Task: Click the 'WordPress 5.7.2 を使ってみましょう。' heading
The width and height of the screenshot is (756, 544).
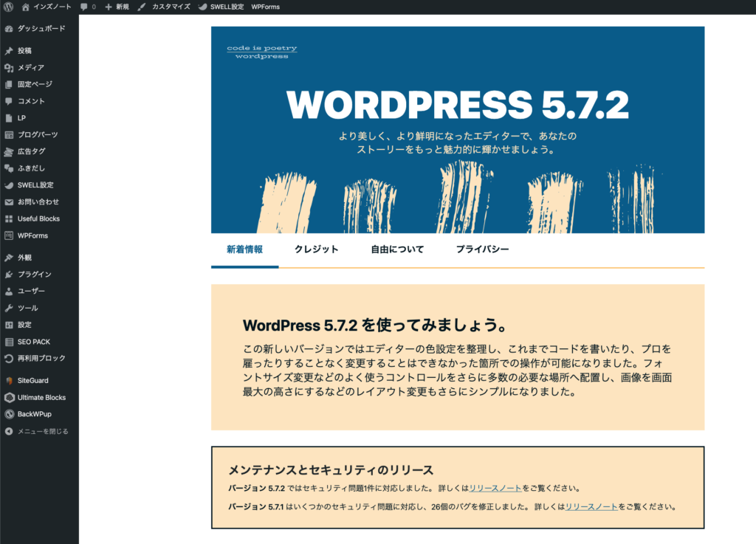Action: 375,326
